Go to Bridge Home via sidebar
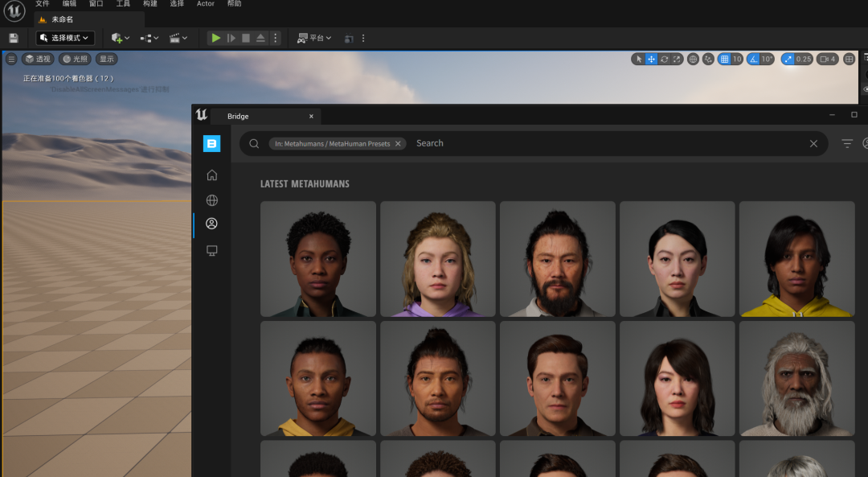This screenshot has width=868, height=477. pyautogui.click(x=211, y=175)
